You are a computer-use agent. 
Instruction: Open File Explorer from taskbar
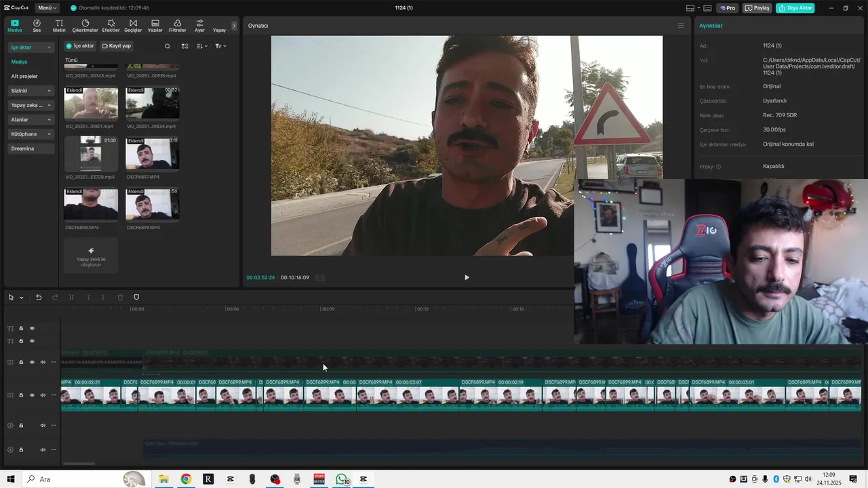163,479
